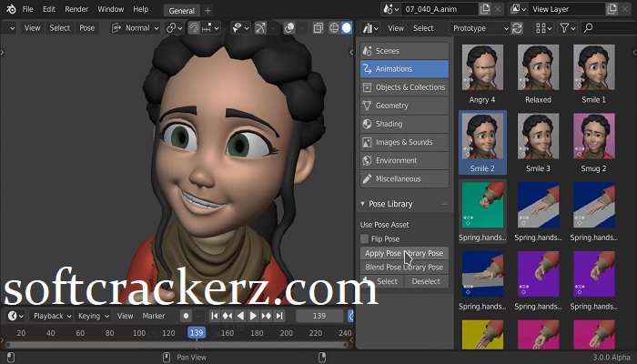Viewport: 637px width, 364px height.
Task: Click the asset search field
Action: (x=609, y=28)
